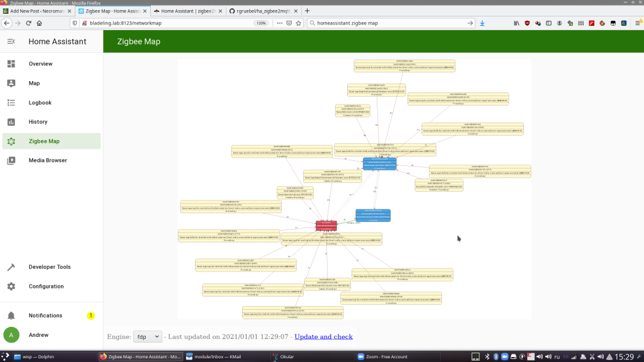
Task: Go back in browser history
Action: 6,23
